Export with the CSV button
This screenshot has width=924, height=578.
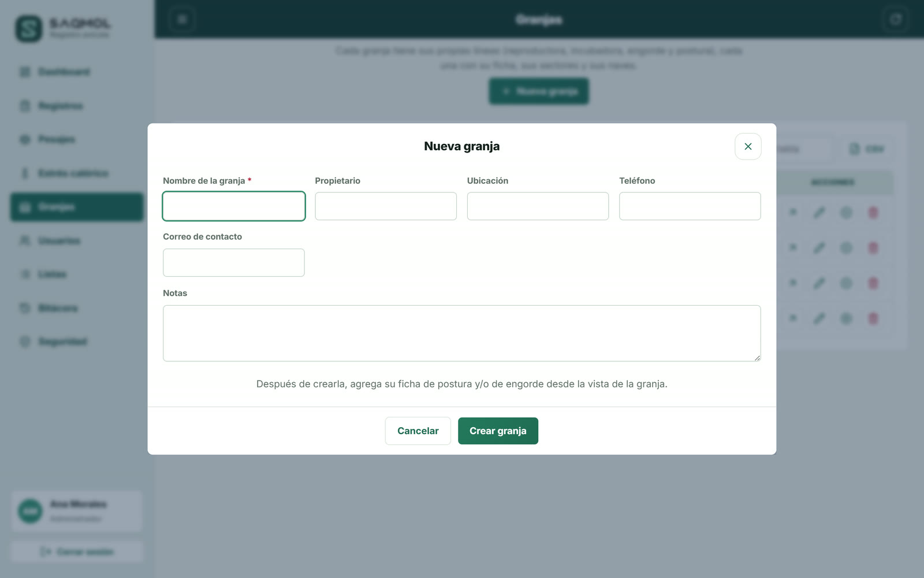867,149
